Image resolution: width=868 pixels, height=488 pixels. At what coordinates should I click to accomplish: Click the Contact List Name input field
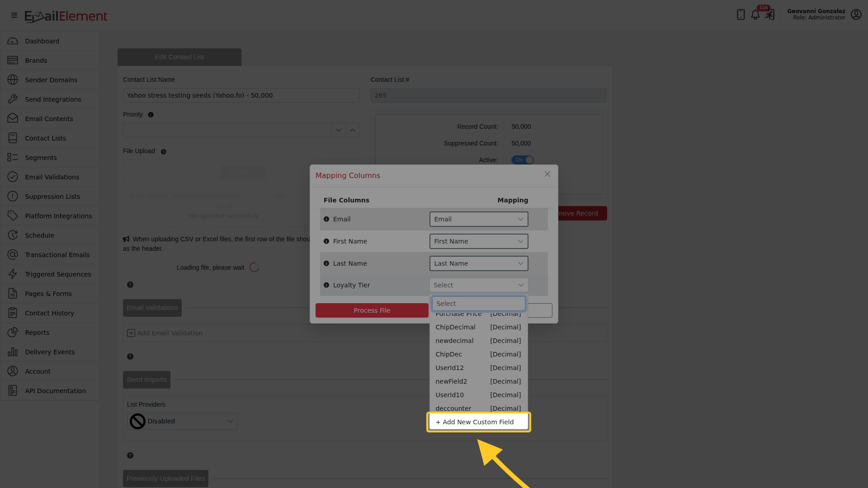(241, 95)
